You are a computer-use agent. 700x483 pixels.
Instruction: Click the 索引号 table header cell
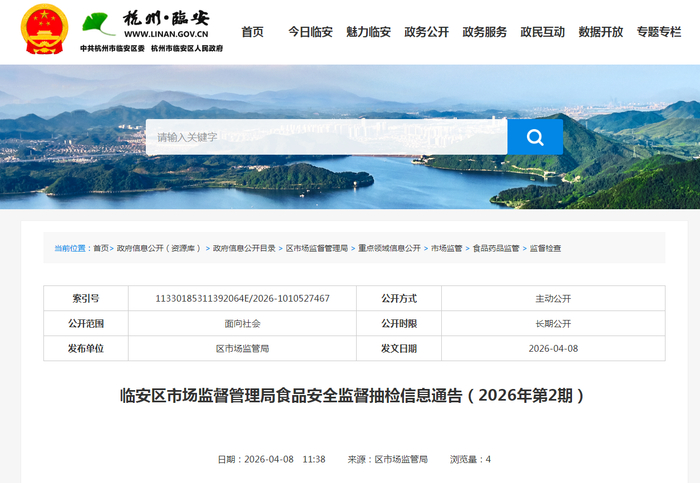tap(86, 298)
